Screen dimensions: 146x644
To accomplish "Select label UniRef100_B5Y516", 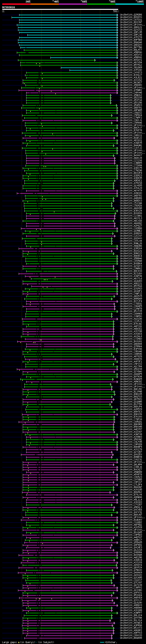I will [131, 286].
